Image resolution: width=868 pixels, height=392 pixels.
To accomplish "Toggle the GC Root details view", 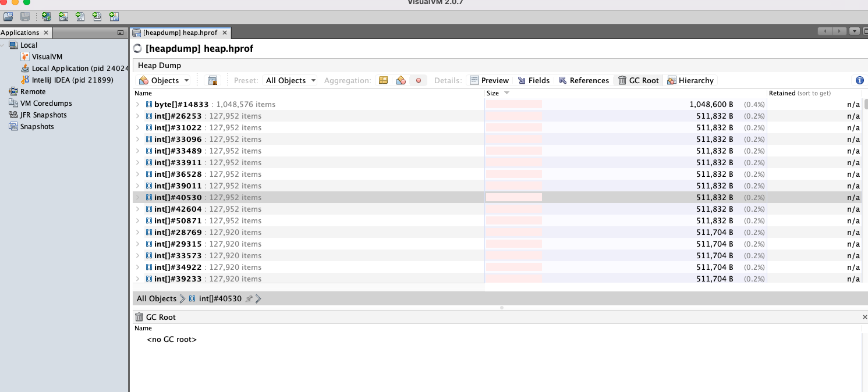I will click(x=638, y=80).
